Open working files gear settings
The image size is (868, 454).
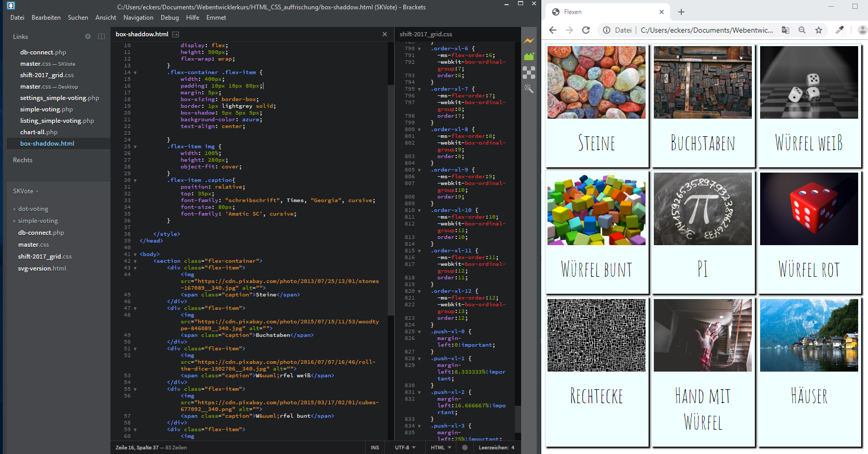(88, 37)
